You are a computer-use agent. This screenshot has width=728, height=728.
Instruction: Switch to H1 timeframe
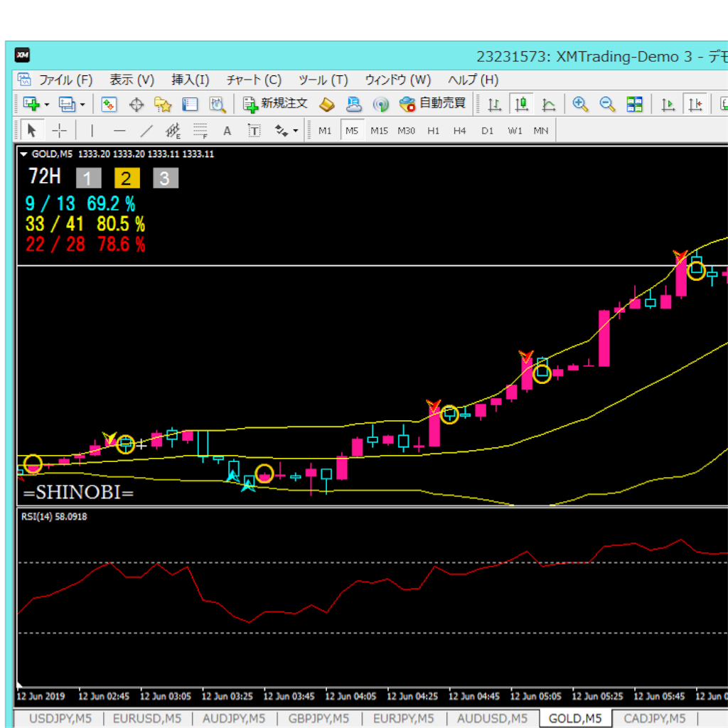coord(433,131)
